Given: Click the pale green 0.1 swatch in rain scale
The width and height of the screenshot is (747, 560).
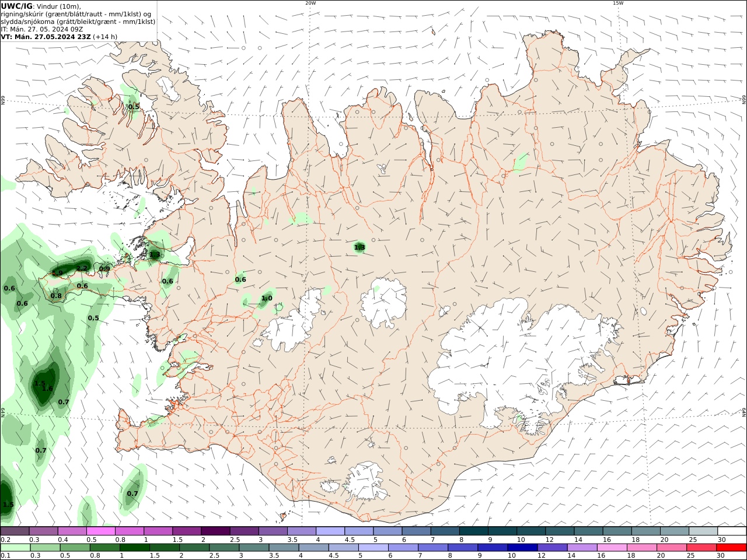Looking at the screenshot, I should coord(15,548).
